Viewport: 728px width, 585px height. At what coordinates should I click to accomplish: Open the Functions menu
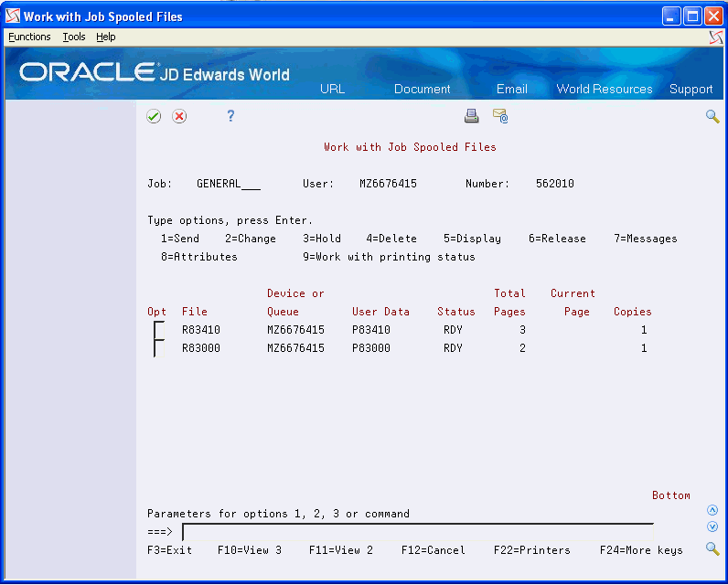tap(29, 37)
